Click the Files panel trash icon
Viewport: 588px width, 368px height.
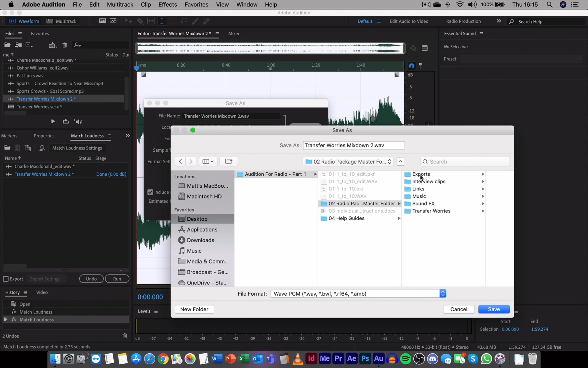coord(65,45)
